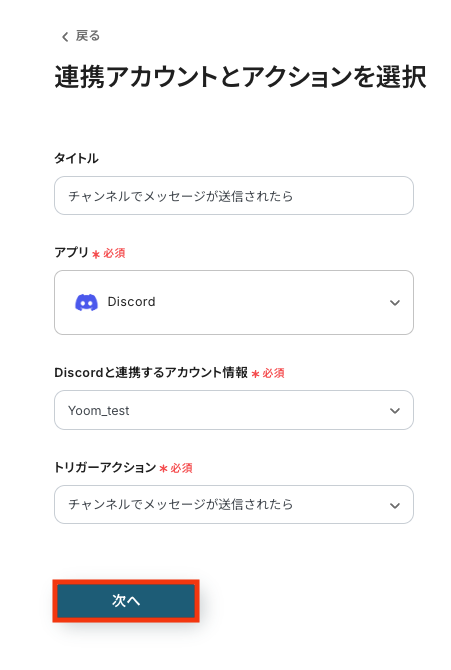
Task: Go back via the 戻る link
Action: click(x=87, y=36)
